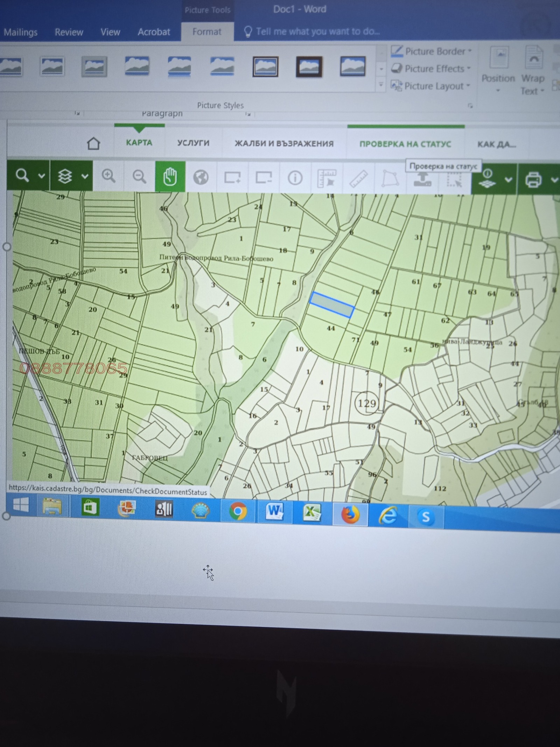Viewport: 560px width, 747px height.
Task: Click the home icon in map navigation
Action: 93,143
